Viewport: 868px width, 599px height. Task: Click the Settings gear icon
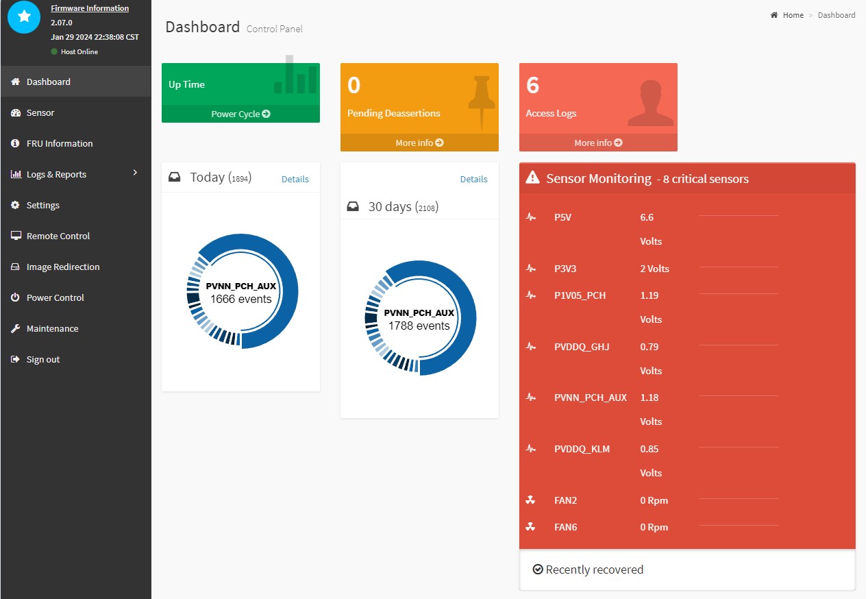tap(15, 206)
